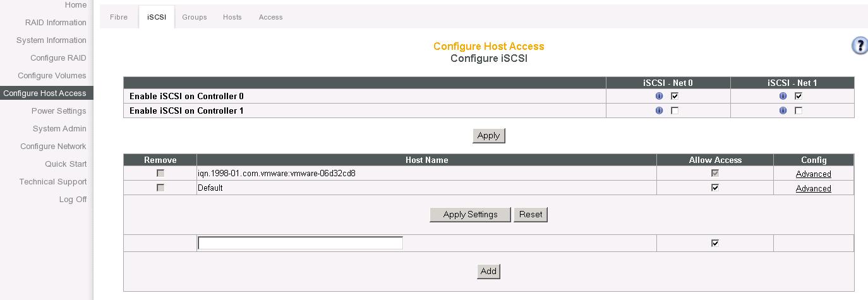Image resolution: width=868 pixels, height=300 pixels.
Task: Uncheck iSCSI Net 0 on Controller 0
Action: pyautogui.click(x=675, y=96)
